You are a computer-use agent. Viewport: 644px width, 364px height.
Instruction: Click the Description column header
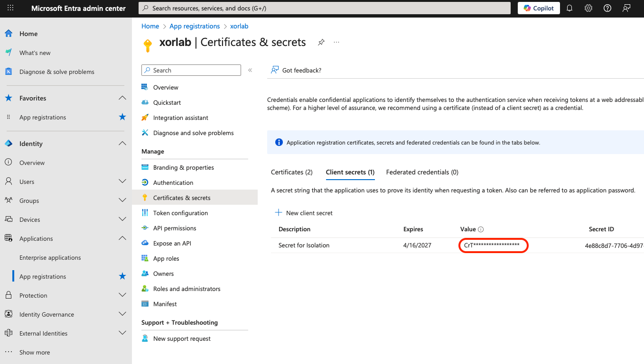[294, 229]
